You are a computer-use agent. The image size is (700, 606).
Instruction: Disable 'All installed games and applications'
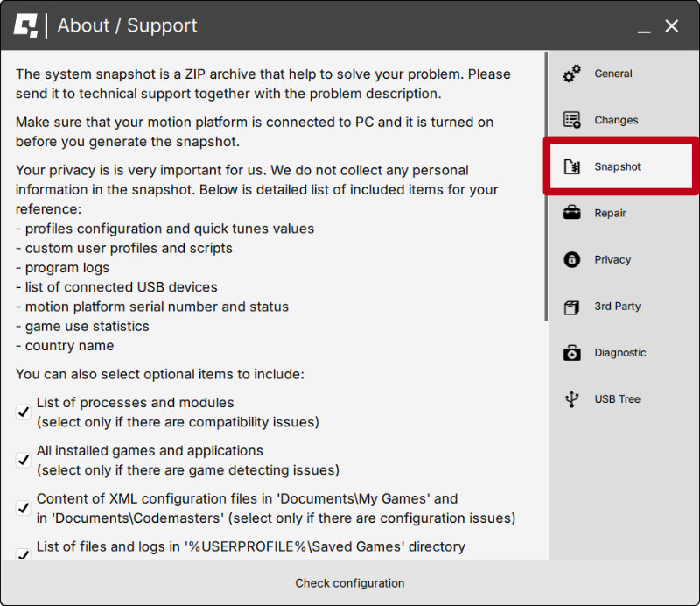(x=24, y=460)
